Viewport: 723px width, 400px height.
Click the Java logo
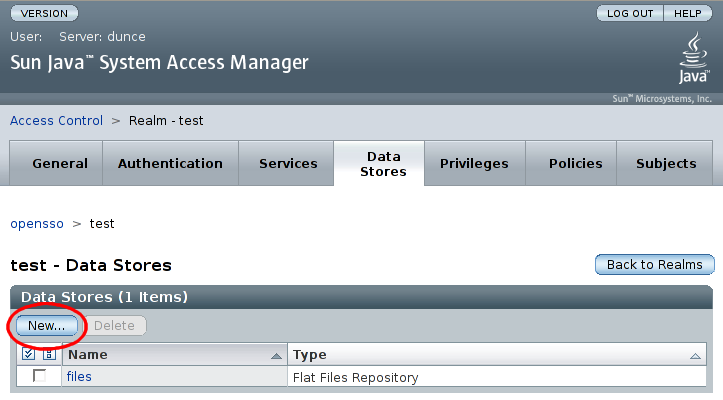coord(694,58)
